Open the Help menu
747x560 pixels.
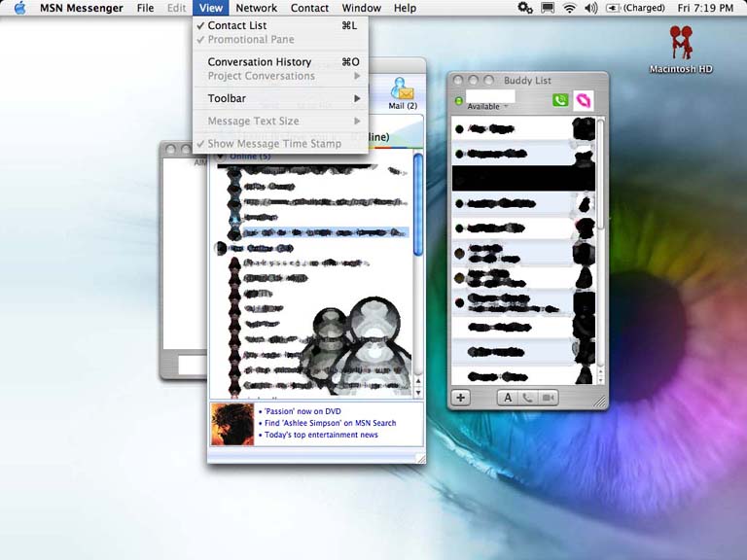click(x=405, y=8)
